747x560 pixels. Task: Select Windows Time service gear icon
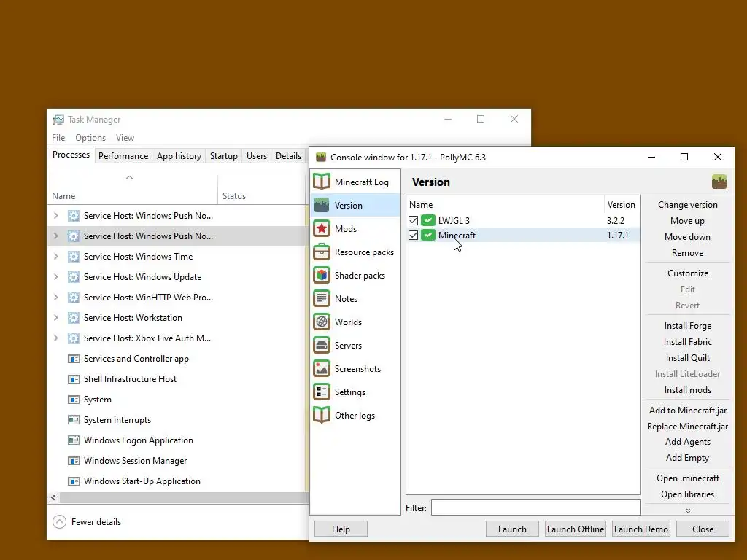(74, 257)
